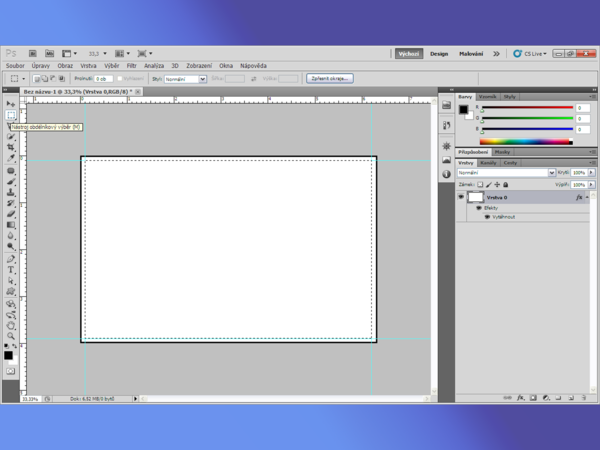Click the Zpřesnit okraje button
Viewport: 600px width, 450px height.
tap(329, 78)
